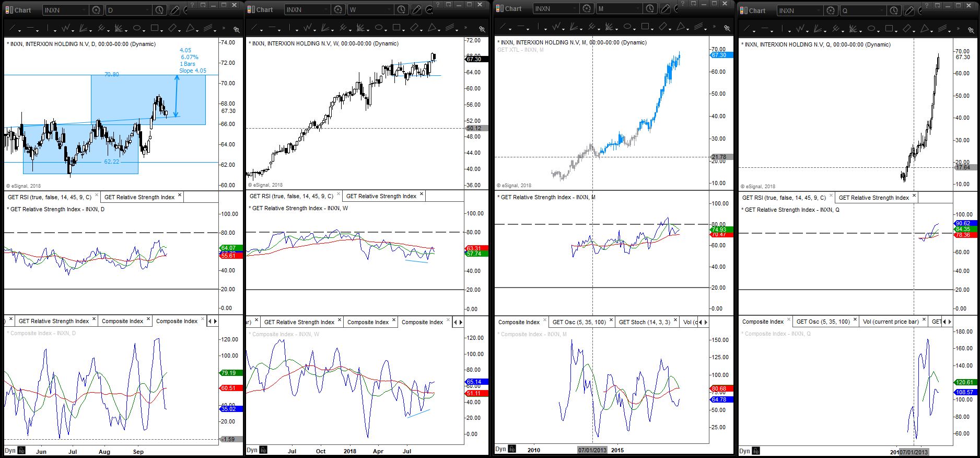
Task: Open INXN symbol dropdown in quarterly chart
Action: pos(800,10)
